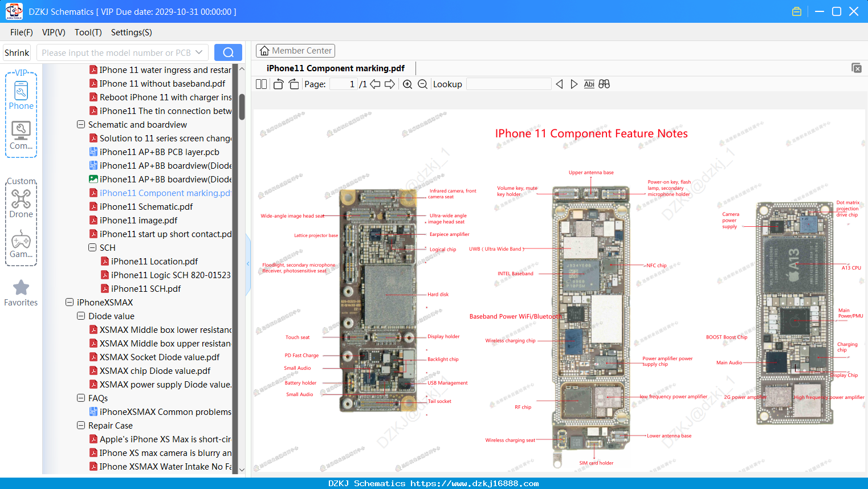
Task: Collapse the SCH subfolder
Action: (x=92, y=247)
